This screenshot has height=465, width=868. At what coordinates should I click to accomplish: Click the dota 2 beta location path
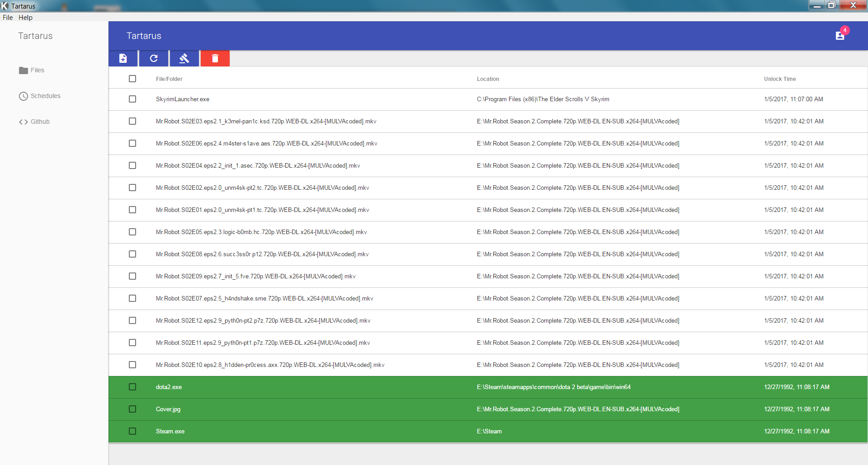(554, 387)
